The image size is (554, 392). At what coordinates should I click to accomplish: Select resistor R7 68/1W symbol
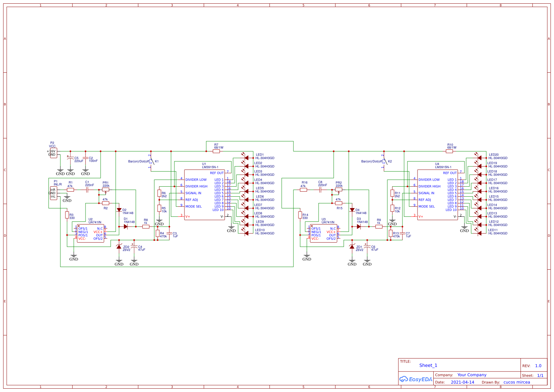click(216, 151)
